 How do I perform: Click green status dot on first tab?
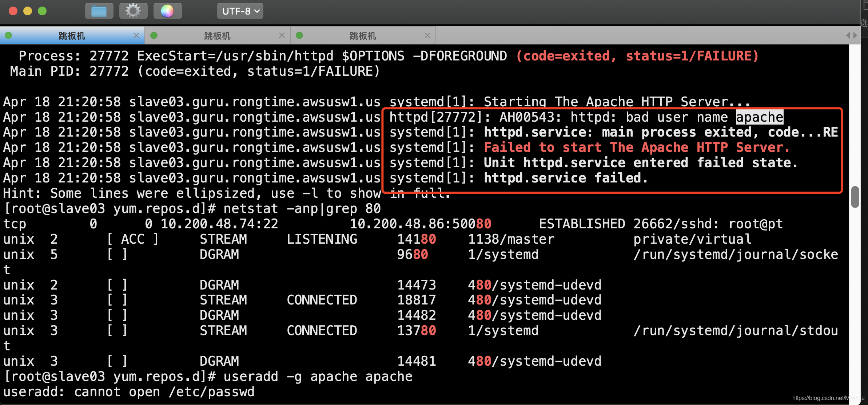point(8,35)
